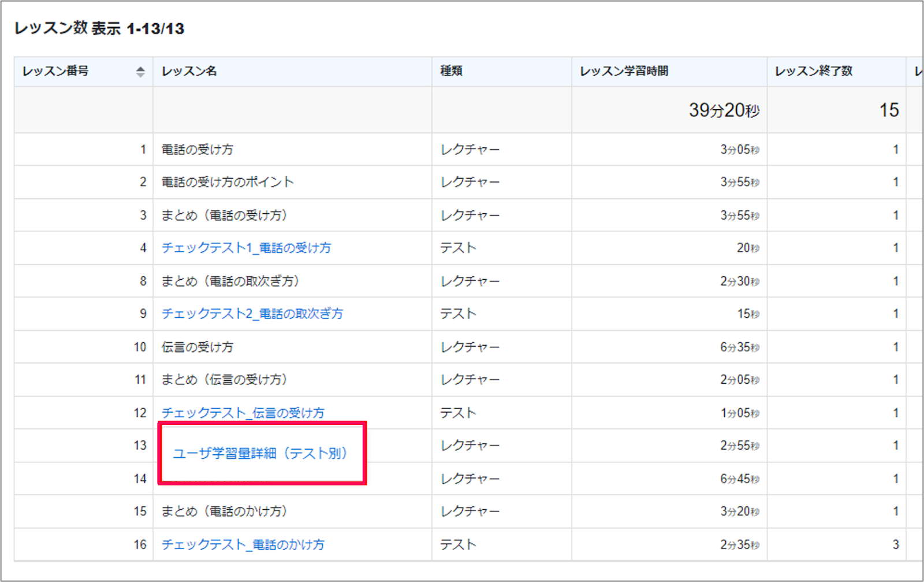Select the lesson name 電話の受け方 in row 1
The height and width of the screenshot is (582, 924).
(198, 150)
